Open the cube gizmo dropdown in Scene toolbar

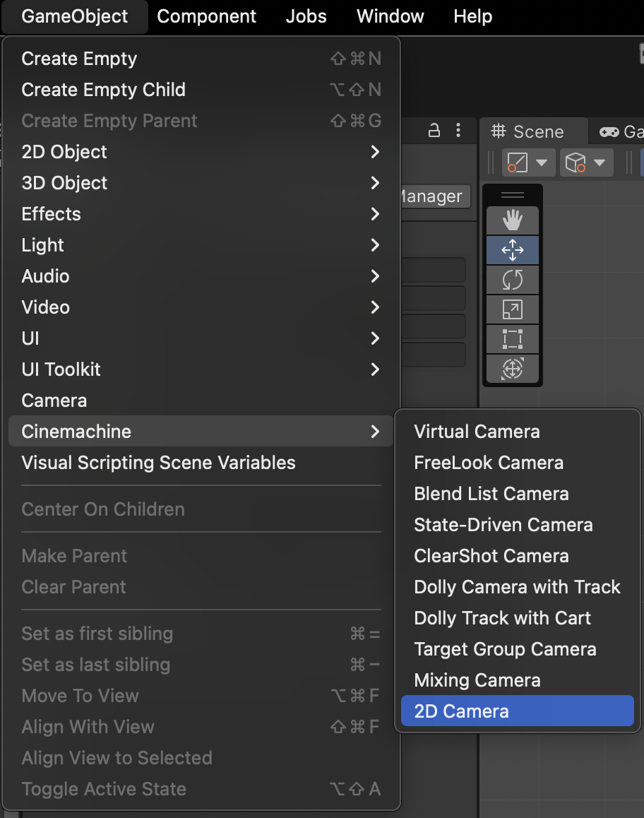coord(585,162)
